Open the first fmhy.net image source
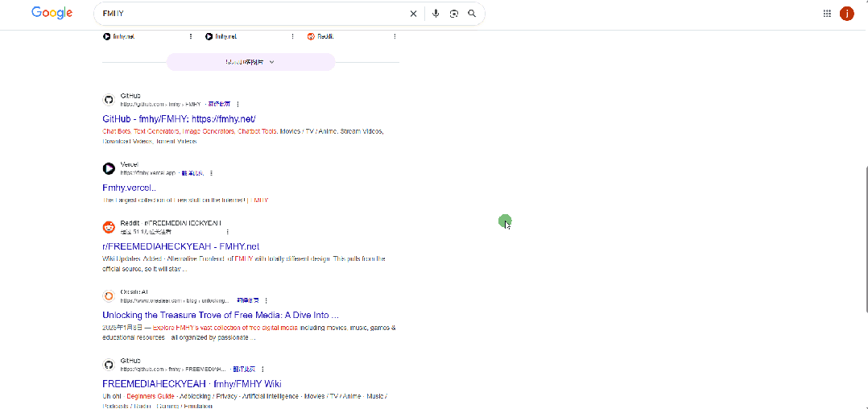Viewport: 868px width, 409px height. 118,36
